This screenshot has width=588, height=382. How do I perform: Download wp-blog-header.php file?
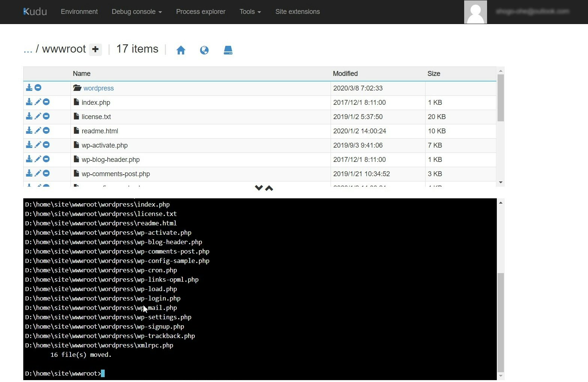click(29, 159)
